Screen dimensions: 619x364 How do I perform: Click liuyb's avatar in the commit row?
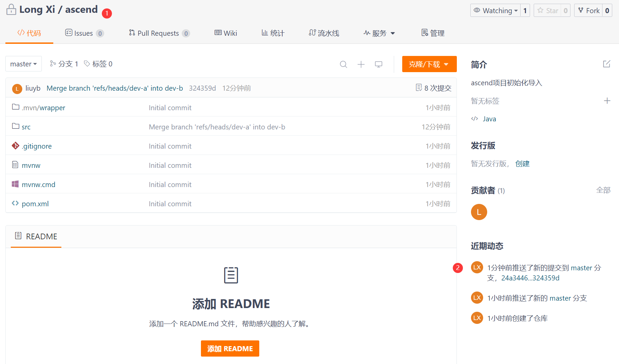point(17,89)
